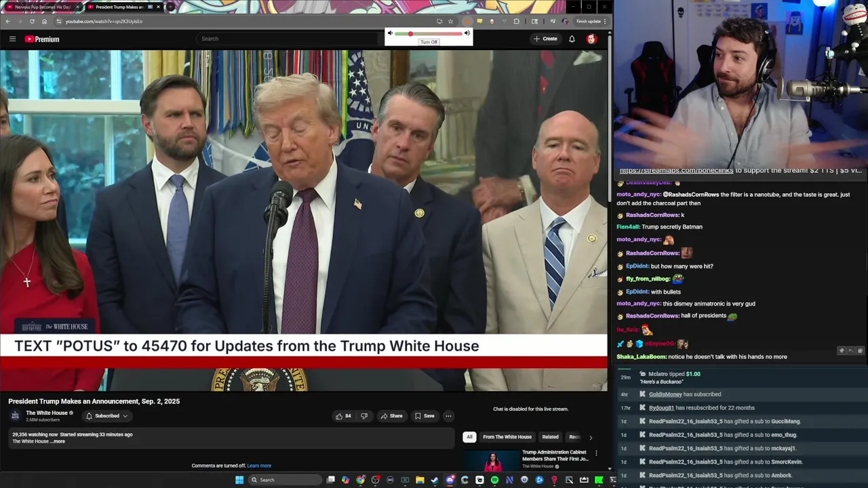Open a new browser tab

pyautogui.click(x=171, y=7)
